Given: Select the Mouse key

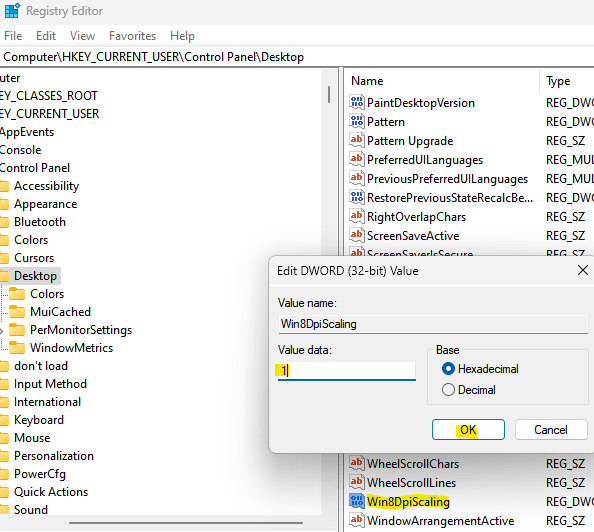Looking at the screenshot, I should [x=32, y=438].
